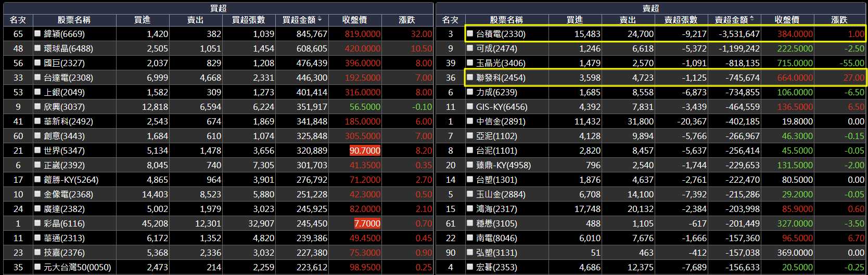Click the 買超 panel title bar
Screen dimensions: 868x275
click(x=218, y=8)
